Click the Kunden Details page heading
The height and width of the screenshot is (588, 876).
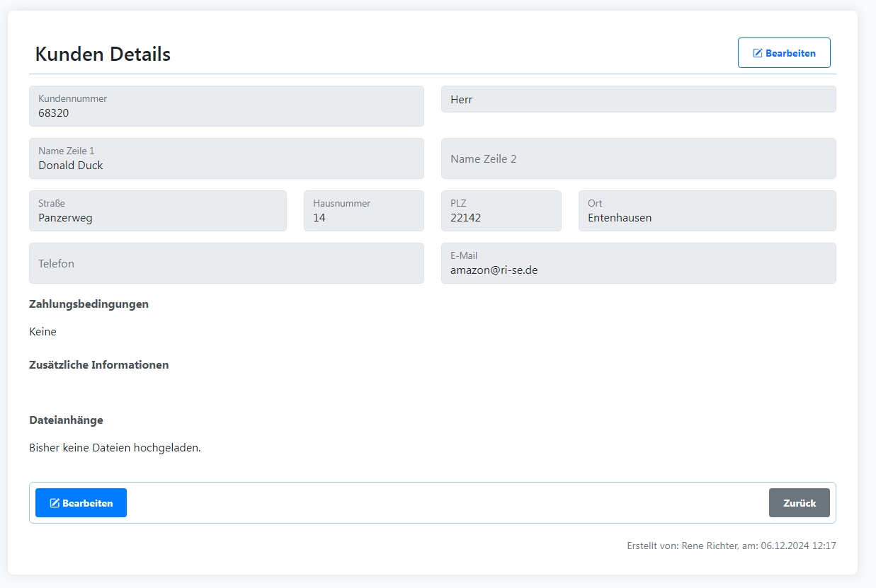pos(103,54)
